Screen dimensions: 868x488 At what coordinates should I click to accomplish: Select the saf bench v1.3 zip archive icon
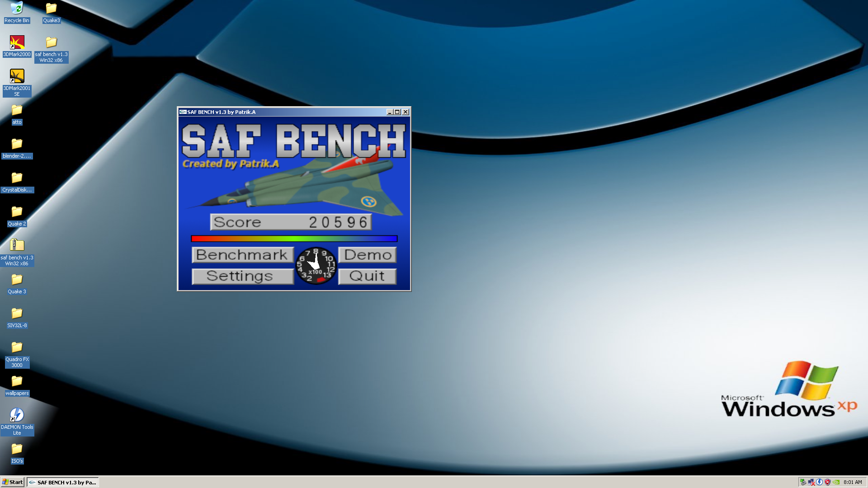click(x=17, y=245)
